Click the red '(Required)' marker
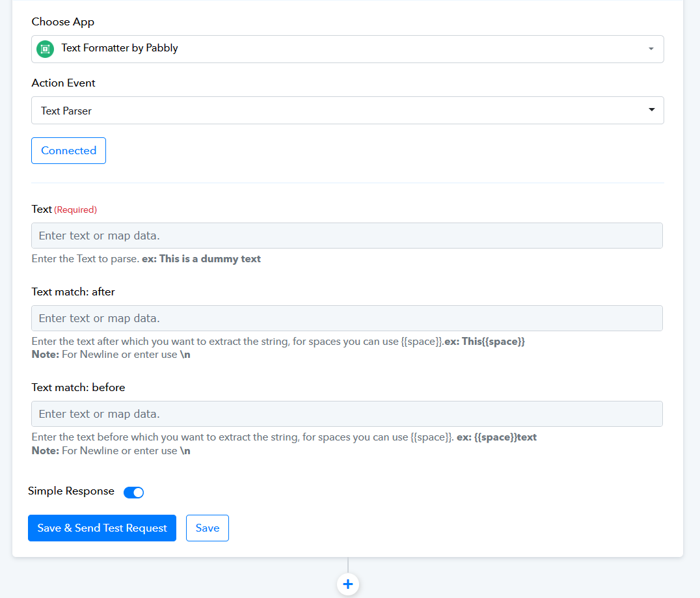The image size is (700, 598). point(75,210)
